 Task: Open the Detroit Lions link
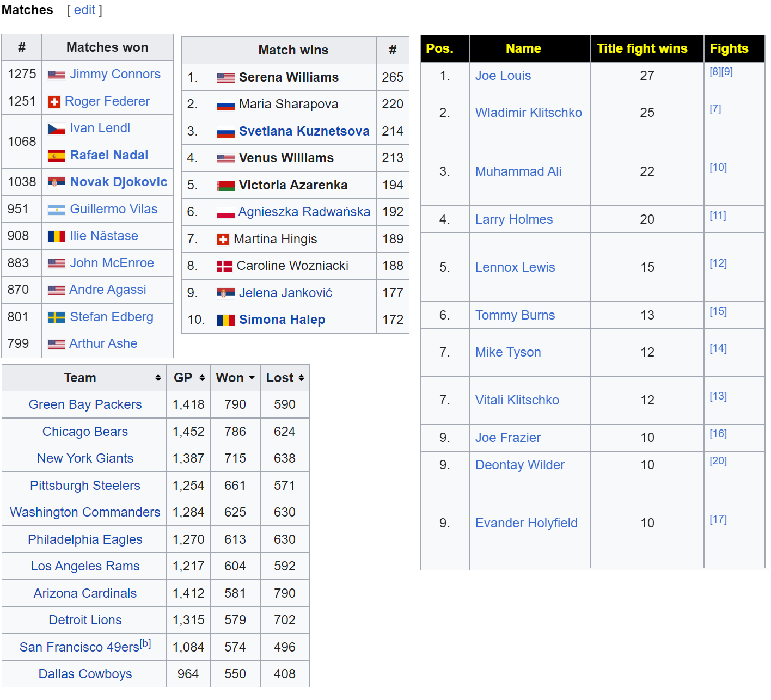coord(85,620)
